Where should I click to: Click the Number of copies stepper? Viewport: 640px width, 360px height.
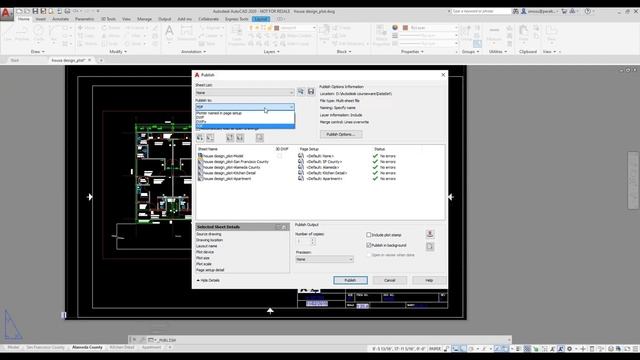point(313,241)
